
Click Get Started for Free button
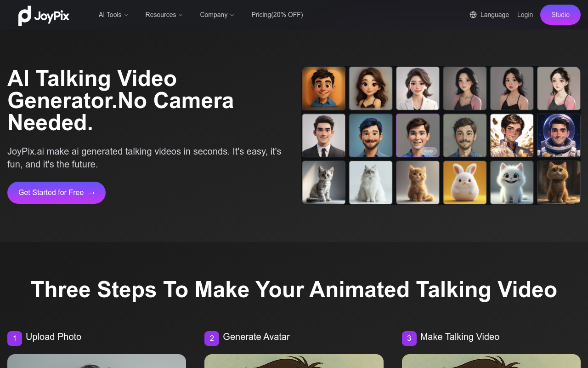coord(57,193)
